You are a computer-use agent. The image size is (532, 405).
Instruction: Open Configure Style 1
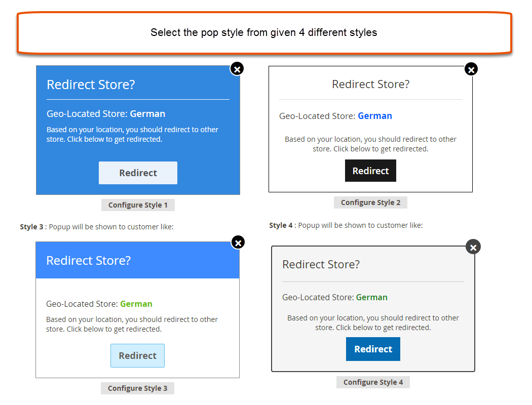coord(138,205)
